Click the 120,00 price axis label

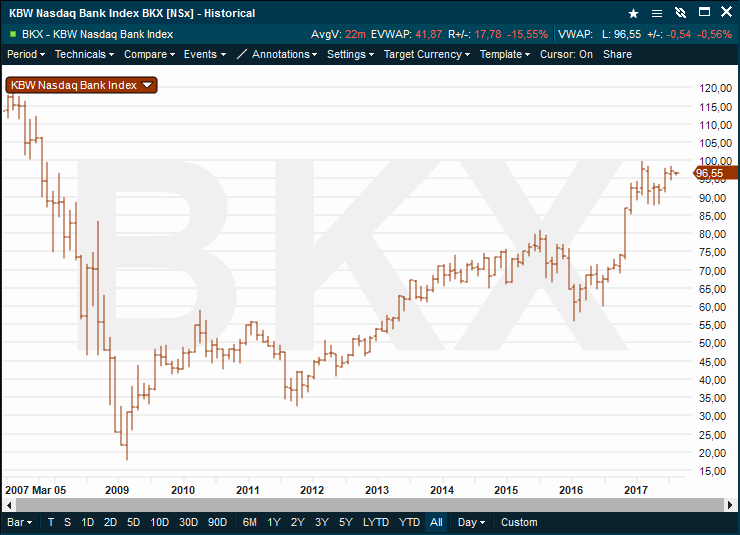click(715, 88)
